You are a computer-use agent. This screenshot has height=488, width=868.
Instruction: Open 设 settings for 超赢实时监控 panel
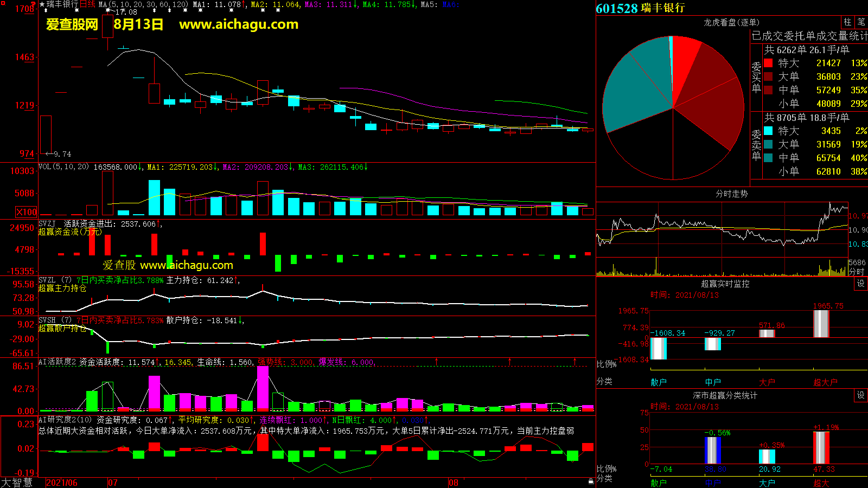(861, 284)
